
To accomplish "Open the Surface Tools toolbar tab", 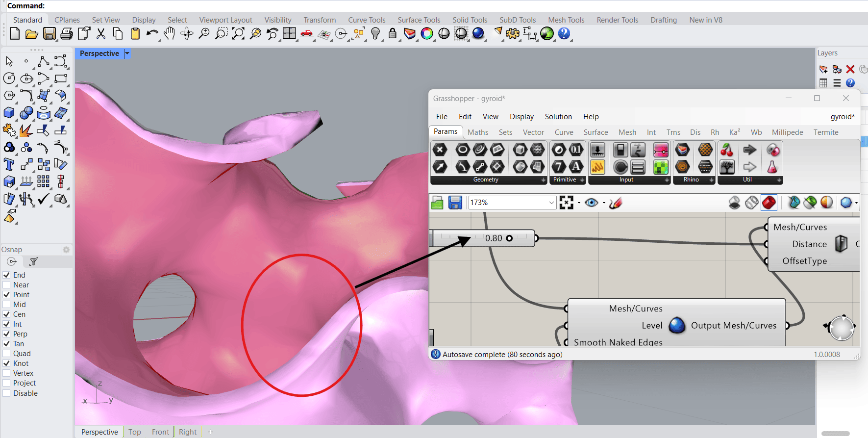I will [x=419, y=20].
